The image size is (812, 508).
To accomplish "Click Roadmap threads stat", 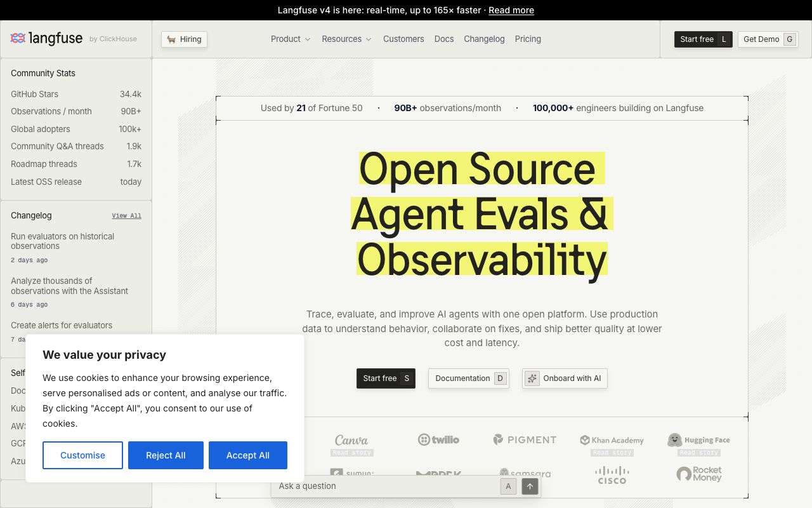I will 76,164.
